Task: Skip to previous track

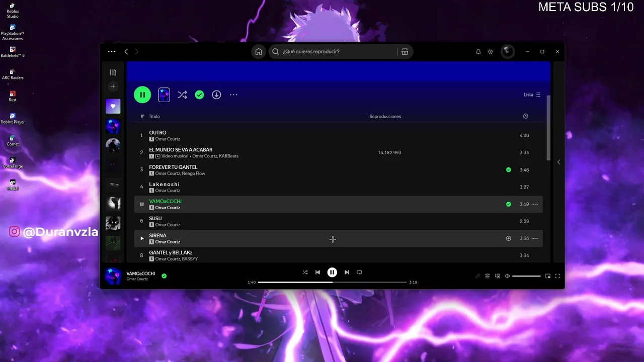Action: [317, 272]
